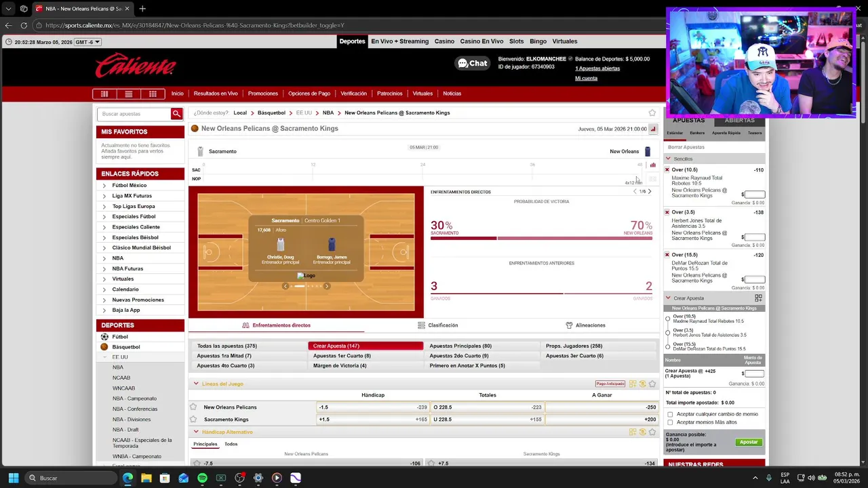Image resolution: width=868 pixels, height=488 pixels.
Task: Go to next head-to-head slide arrow beside 1/6
Action: pos(650,191)
